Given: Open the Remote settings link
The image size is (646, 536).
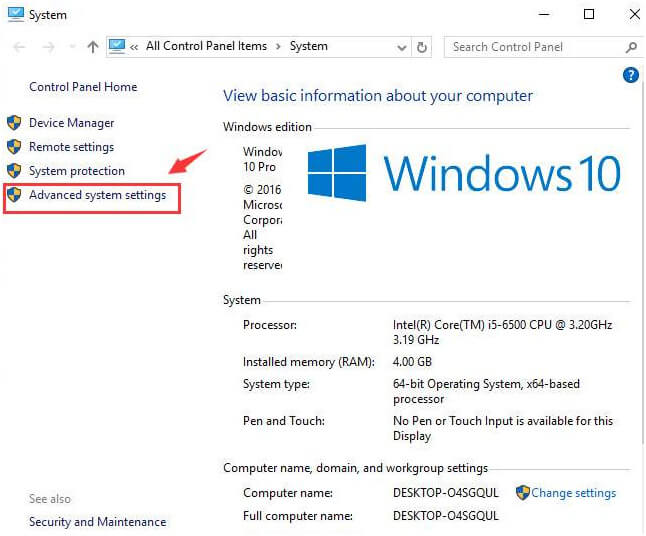Looking at the screenshot, I should click(72, 147).
